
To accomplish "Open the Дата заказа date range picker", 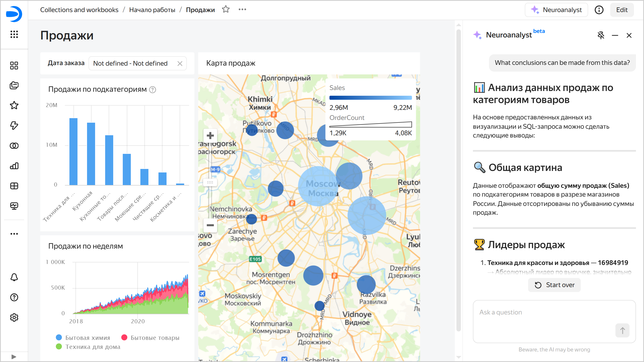I will [x=131, y=63].
